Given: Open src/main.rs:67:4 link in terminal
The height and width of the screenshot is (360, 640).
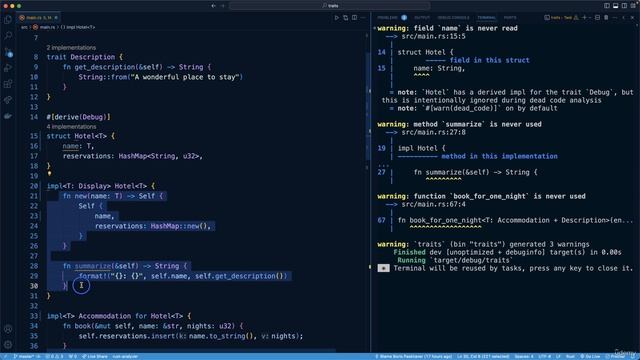Looking at the screenshot, I should (433, 204).
